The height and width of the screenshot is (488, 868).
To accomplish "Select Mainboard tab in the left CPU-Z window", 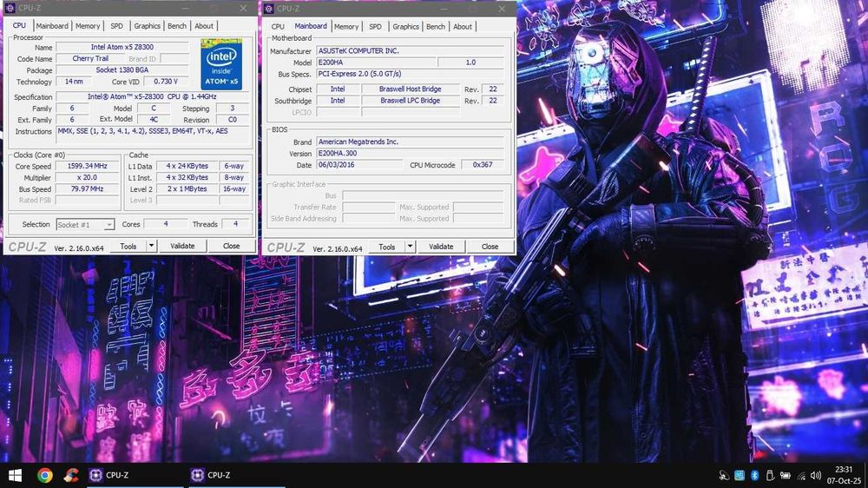I will point(52,26).
